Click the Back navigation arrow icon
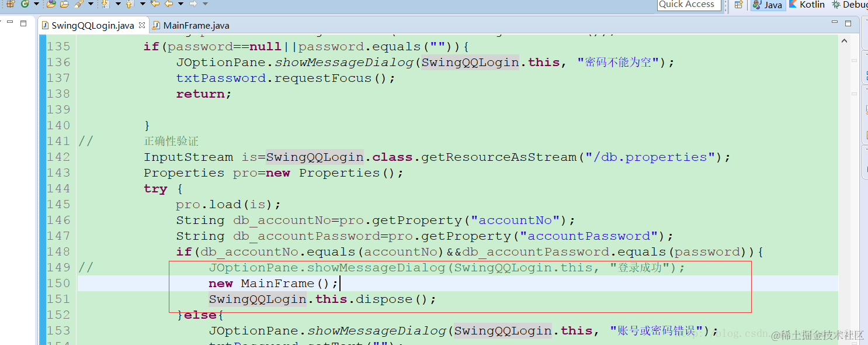The width and height of the screenshot is (868, 345). (169, 4)
